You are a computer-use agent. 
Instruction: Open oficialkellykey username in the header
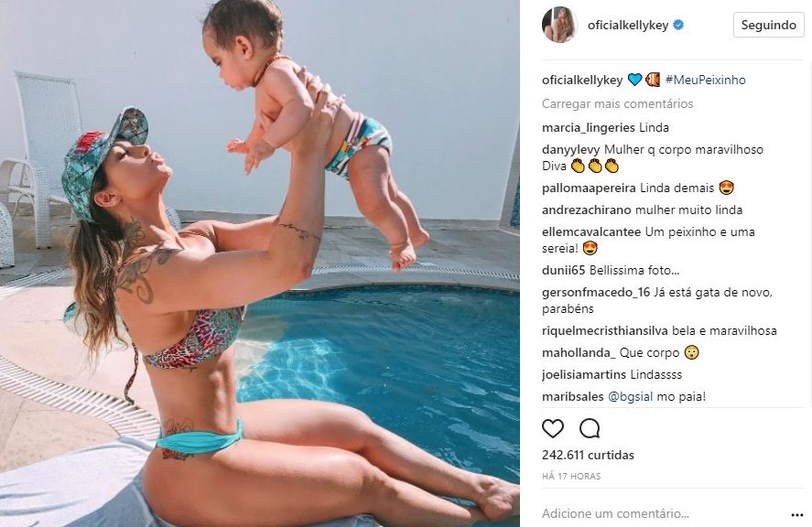pos(628,25)
